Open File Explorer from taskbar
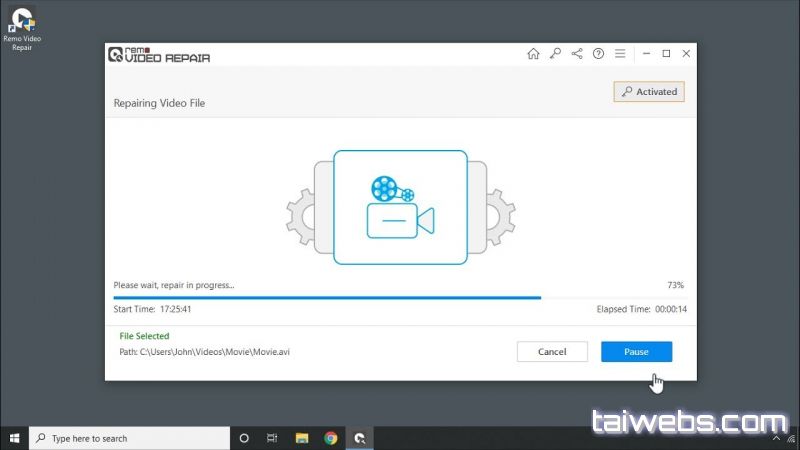The image size is (800, 450). click(302, 438)
